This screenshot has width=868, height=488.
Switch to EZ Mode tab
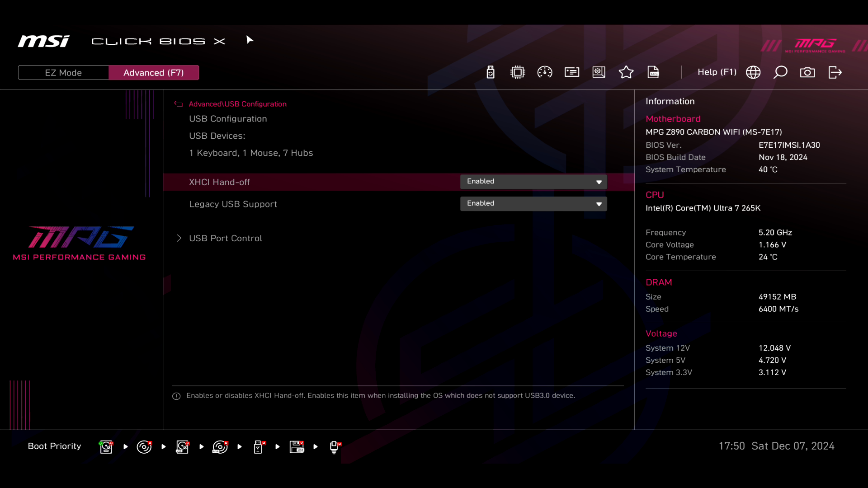coord(63,73)
